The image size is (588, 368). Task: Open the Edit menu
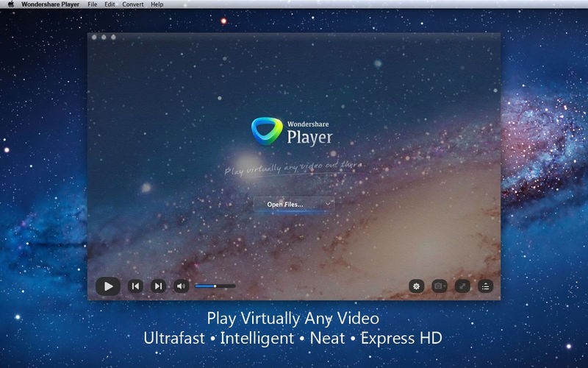click(x=110, y=4)
